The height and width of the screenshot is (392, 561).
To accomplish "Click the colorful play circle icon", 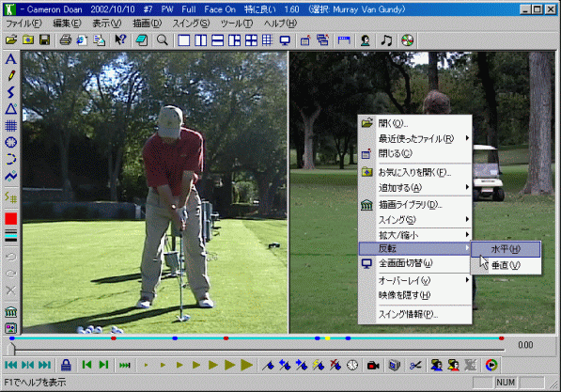I will [491, 365].
